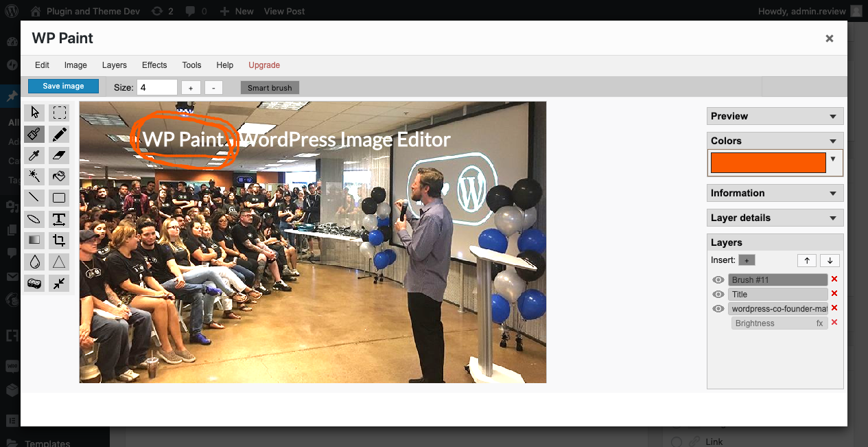The image size is (868, 447).
Task: Open the Layers menu
Action: 114,65
